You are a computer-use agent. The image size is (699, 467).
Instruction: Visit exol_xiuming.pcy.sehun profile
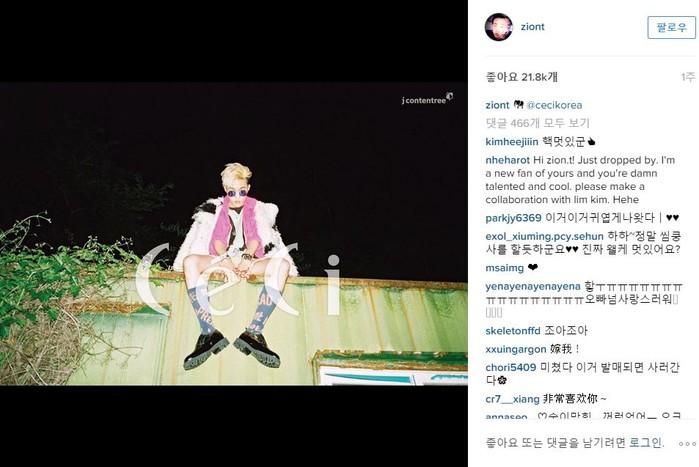[544, 237]
